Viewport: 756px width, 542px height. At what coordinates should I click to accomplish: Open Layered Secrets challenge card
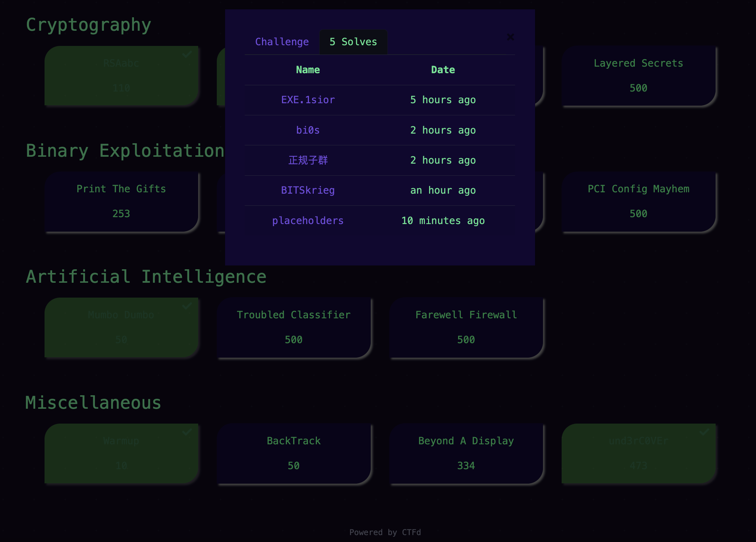tap(638, 75)
